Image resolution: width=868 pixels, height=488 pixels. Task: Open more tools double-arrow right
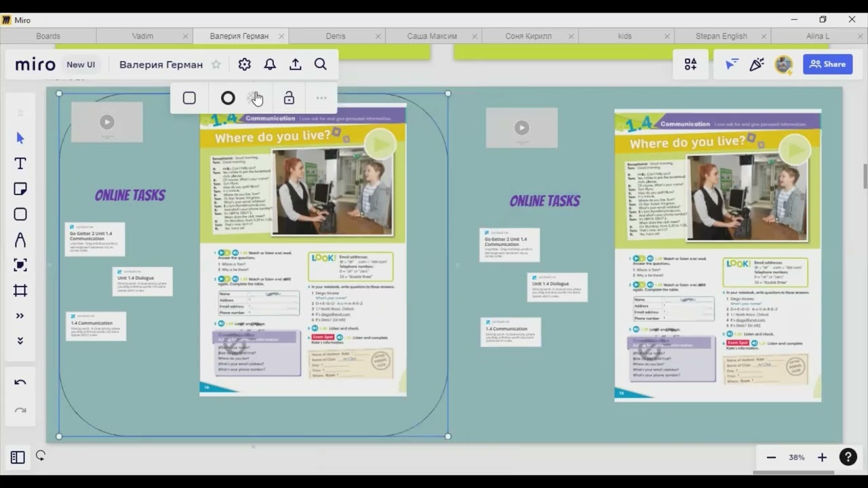point(20,316)
